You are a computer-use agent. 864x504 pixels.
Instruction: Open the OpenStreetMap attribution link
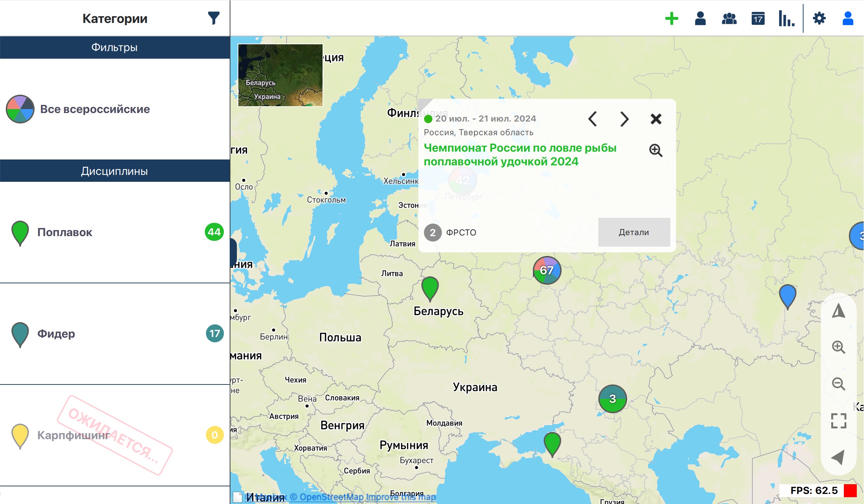[327, 497]
